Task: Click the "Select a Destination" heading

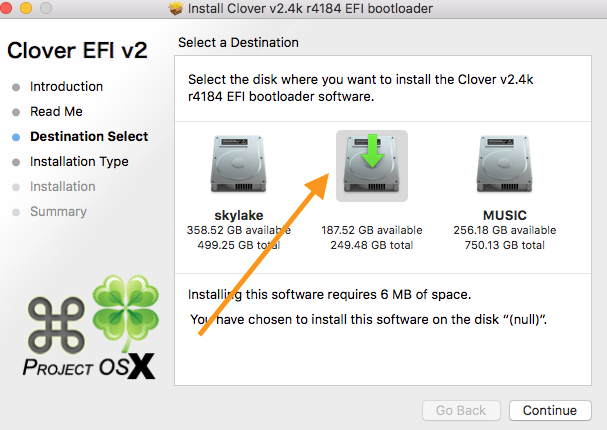Action: coord(238,43)
